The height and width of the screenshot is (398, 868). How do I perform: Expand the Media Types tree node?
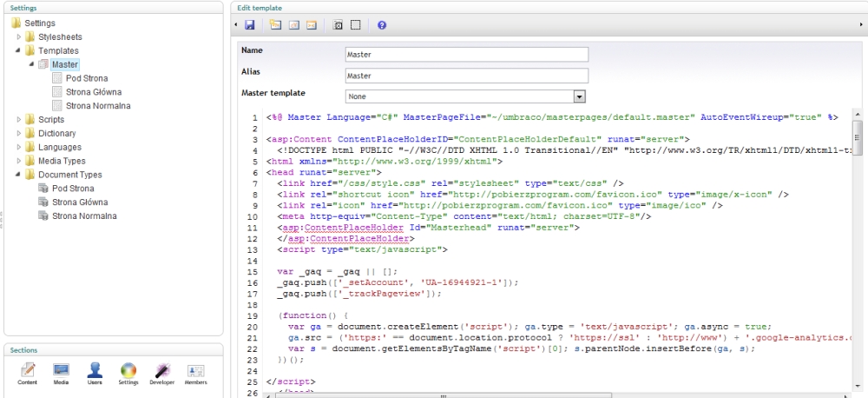[x=18, y=161]
